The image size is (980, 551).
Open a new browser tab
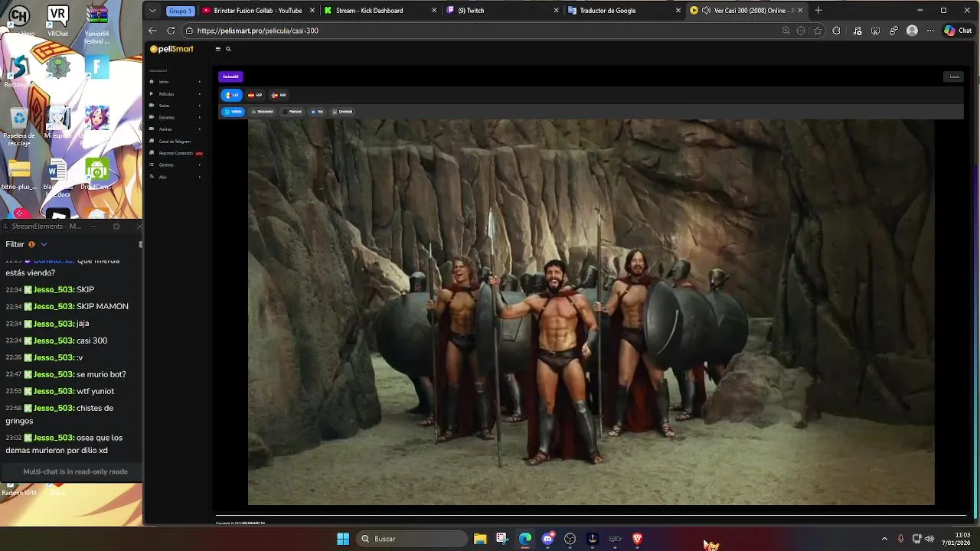click(818, 11)
